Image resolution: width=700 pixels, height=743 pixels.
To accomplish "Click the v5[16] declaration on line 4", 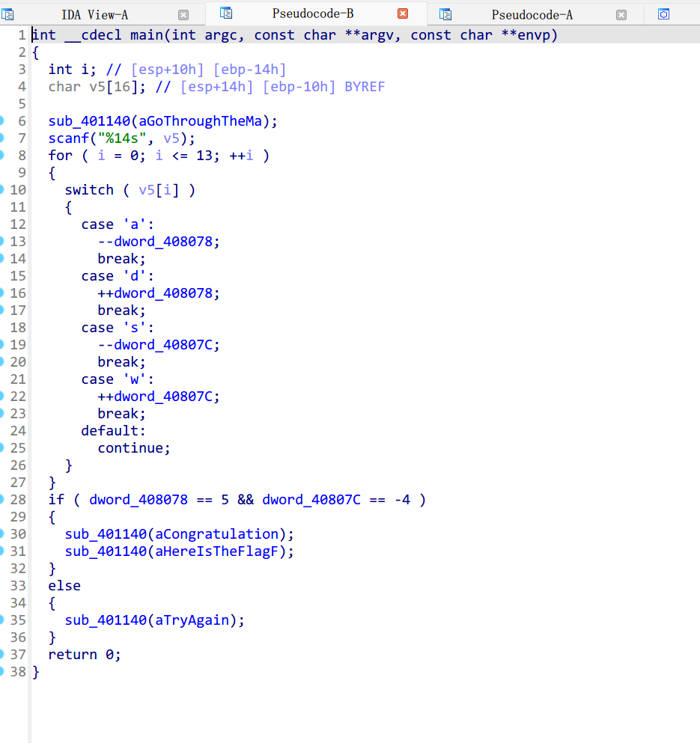I will point(116,87).
